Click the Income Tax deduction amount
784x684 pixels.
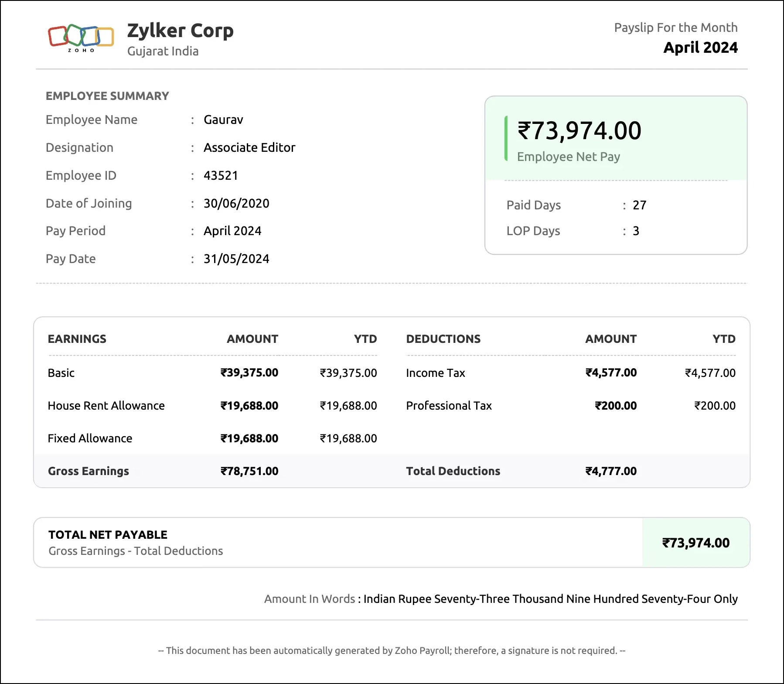(x=610, y=373)
